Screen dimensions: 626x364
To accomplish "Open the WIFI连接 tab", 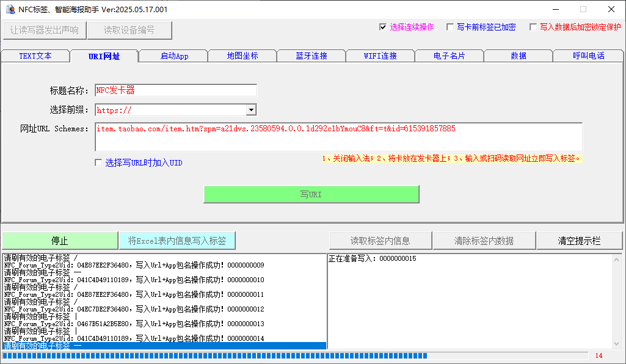I will pyautogui.click(x=380, y=56).
